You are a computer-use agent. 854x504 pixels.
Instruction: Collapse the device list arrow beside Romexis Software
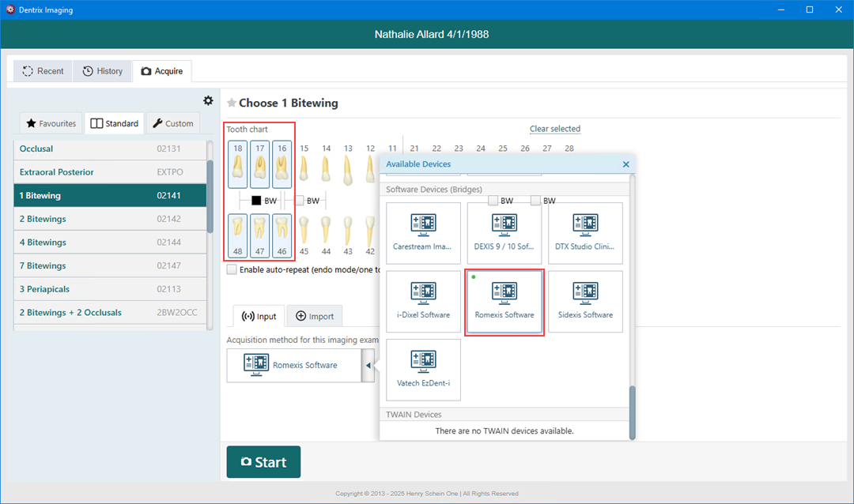click(368, 366)
